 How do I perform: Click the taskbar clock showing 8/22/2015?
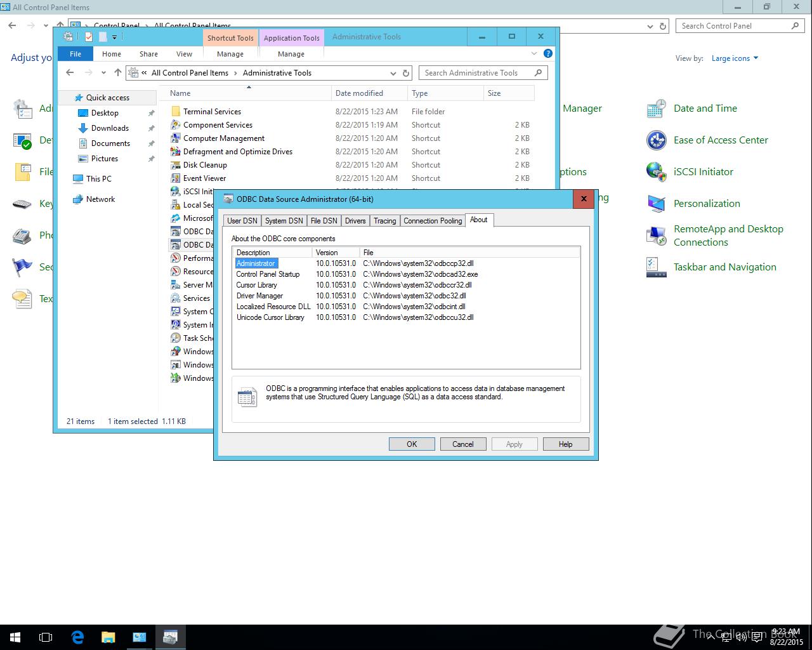[x=786, y=637]
